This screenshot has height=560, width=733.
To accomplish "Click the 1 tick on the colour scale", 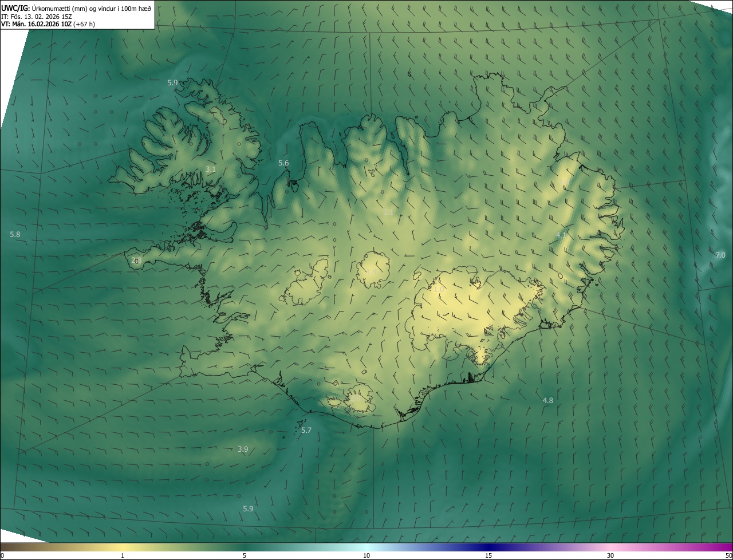I will coord(123,556).
